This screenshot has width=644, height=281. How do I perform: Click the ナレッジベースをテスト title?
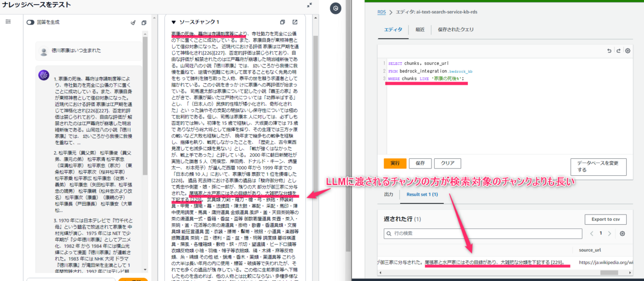[36, 5]
